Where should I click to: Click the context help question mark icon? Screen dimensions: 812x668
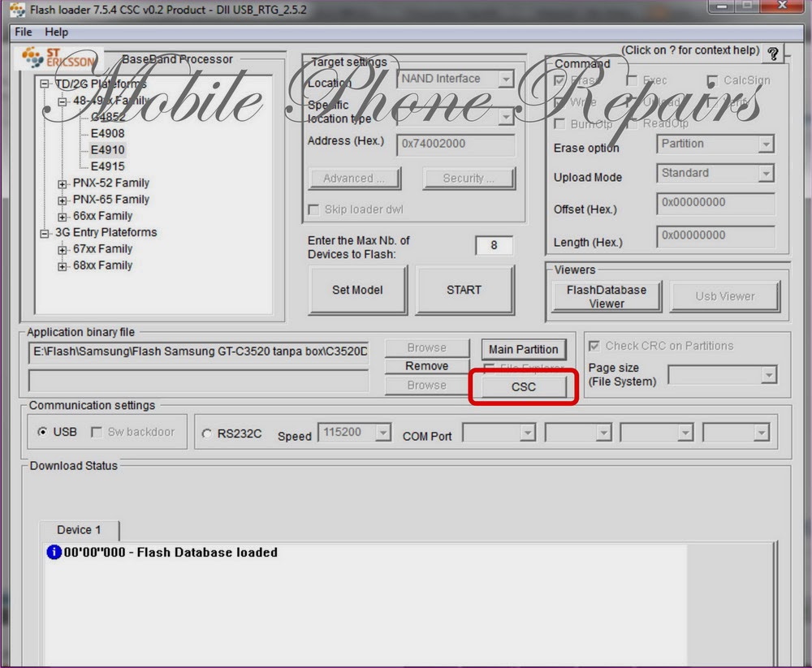coord(773,54)
